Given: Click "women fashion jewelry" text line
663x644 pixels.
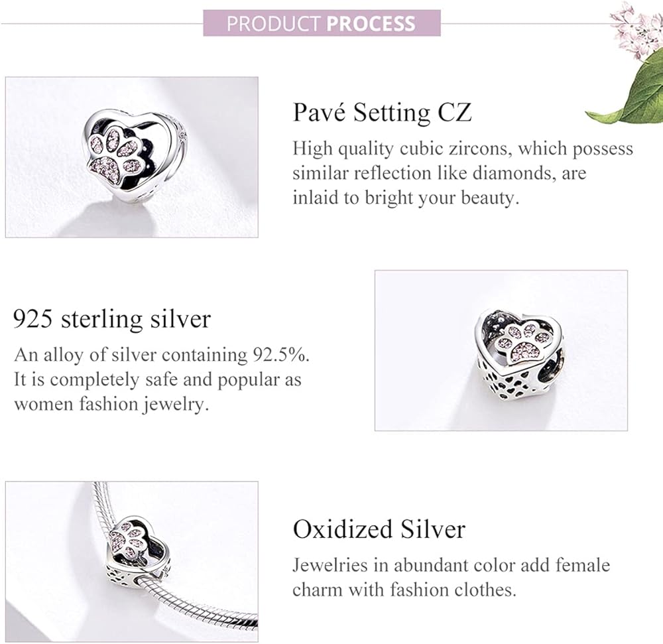Looking at the screenshot, I should point(111,404).
